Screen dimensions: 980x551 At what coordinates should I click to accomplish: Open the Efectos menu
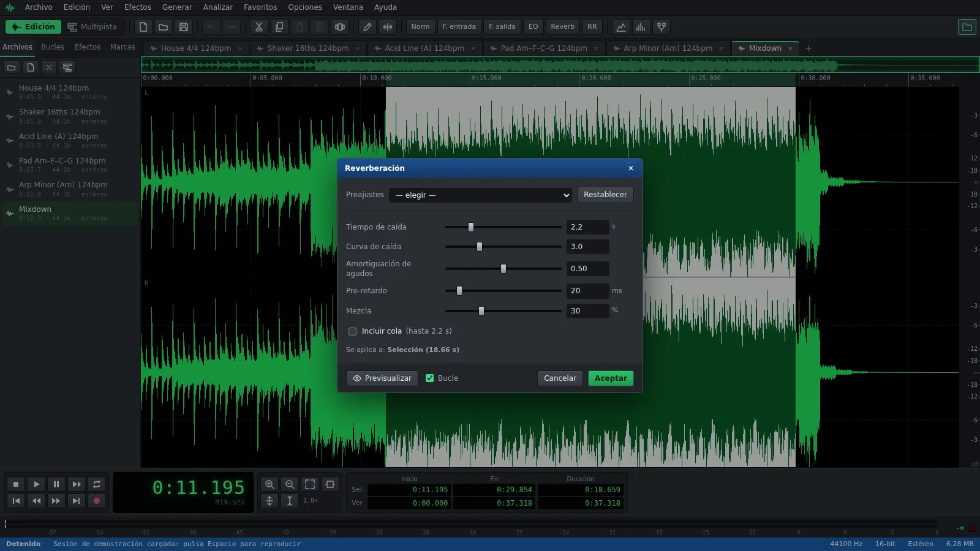click(x=137, y=7)
